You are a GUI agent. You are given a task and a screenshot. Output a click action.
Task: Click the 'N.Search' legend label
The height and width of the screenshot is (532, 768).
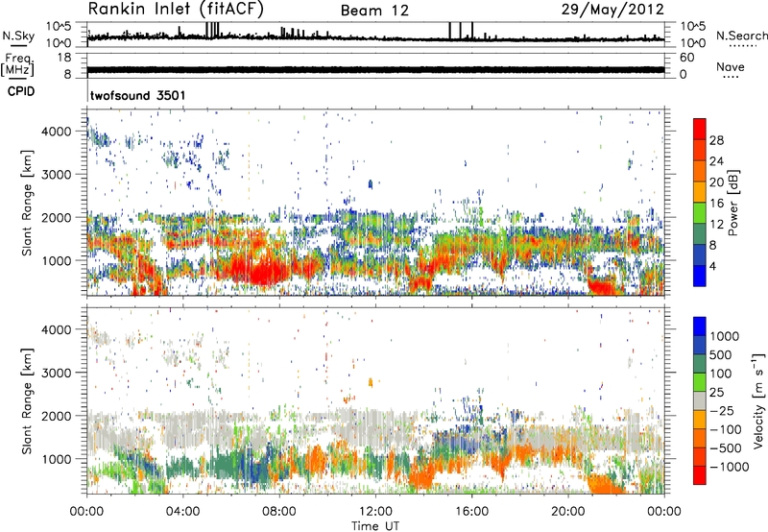point(741,36)
